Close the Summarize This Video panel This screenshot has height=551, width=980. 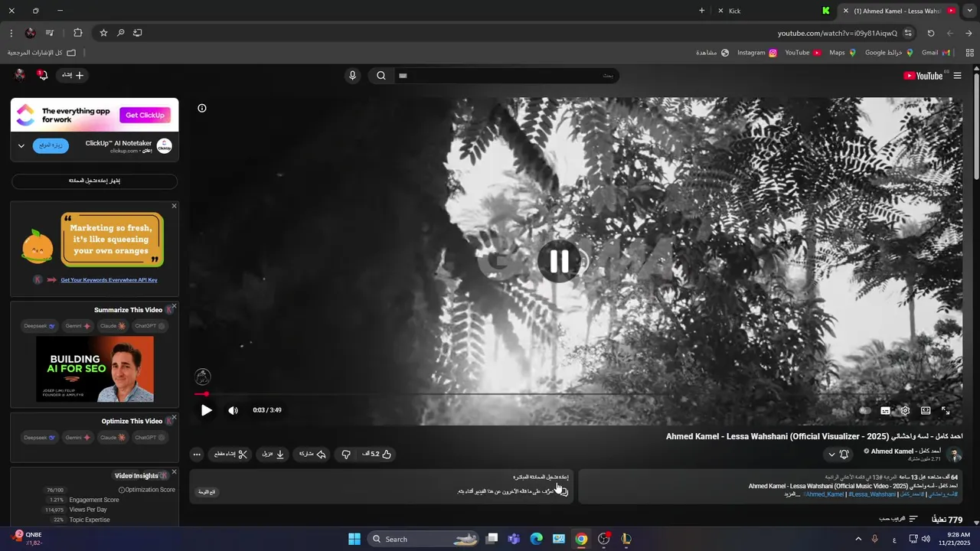174,306
